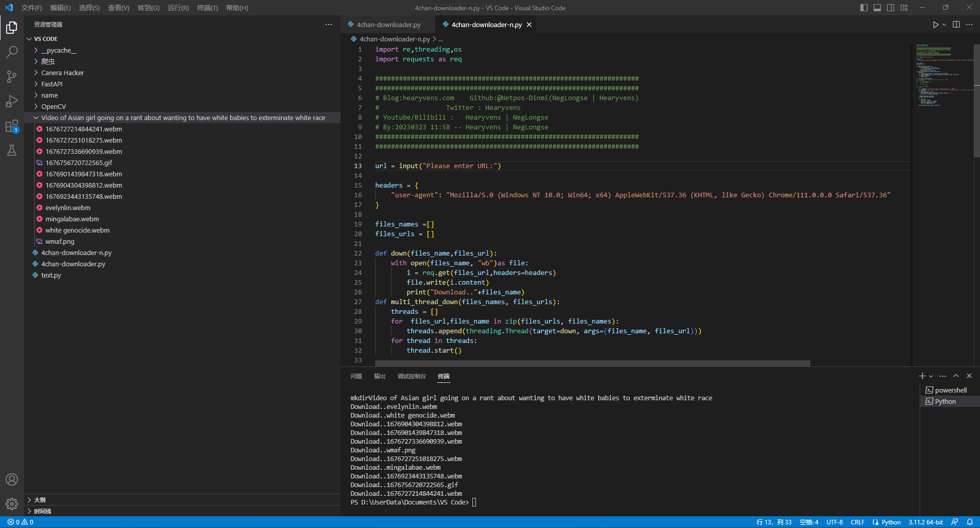Open the 选择(S) menu
This screenshot has height=528, width=980.
pos(89,8)
